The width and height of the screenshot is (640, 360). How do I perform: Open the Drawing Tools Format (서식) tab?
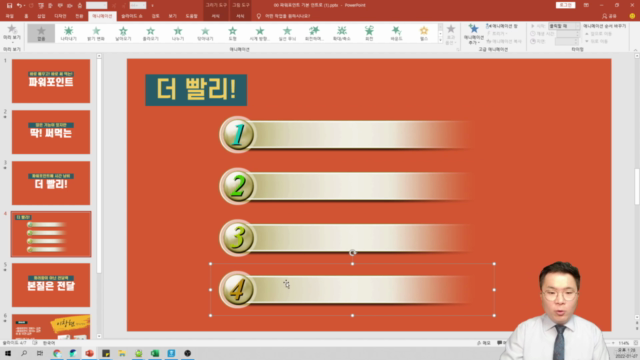pyautogui.click(x=216, y=16)
